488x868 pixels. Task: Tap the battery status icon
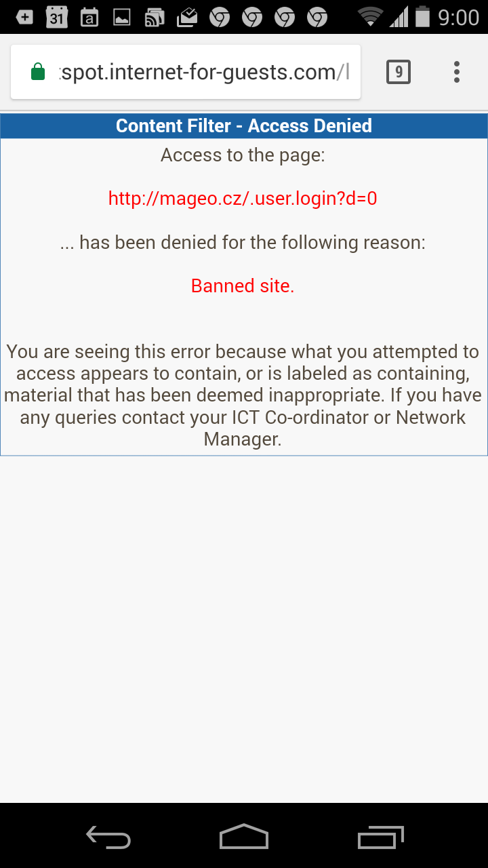423,16
